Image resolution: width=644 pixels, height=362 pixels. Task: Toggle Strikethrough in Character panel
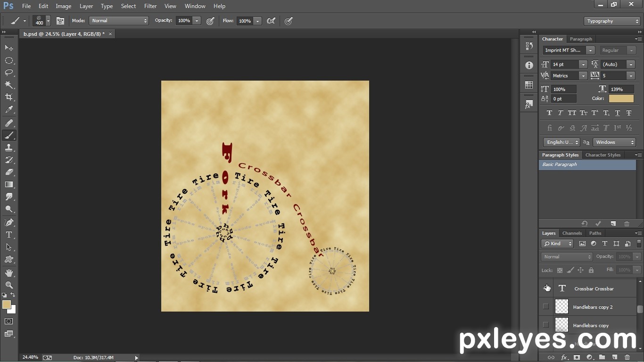pyautogui.click(x=629, y=113)
